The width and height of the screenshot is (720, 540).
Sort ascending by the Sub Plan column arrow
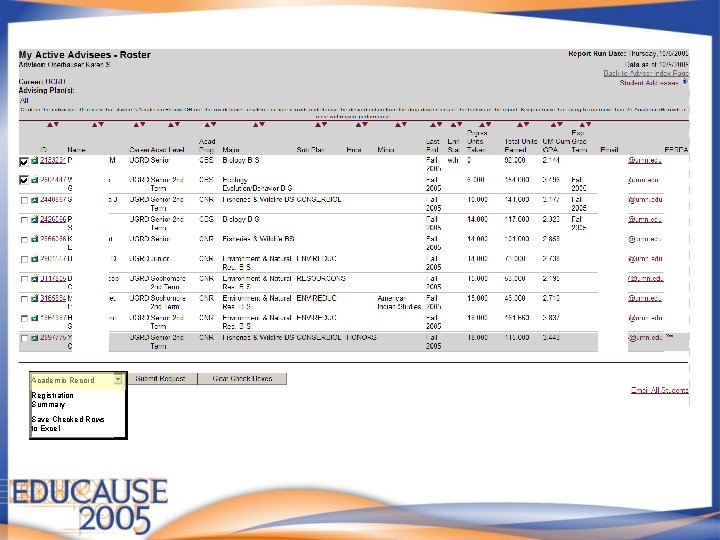[x=318, y=124]
